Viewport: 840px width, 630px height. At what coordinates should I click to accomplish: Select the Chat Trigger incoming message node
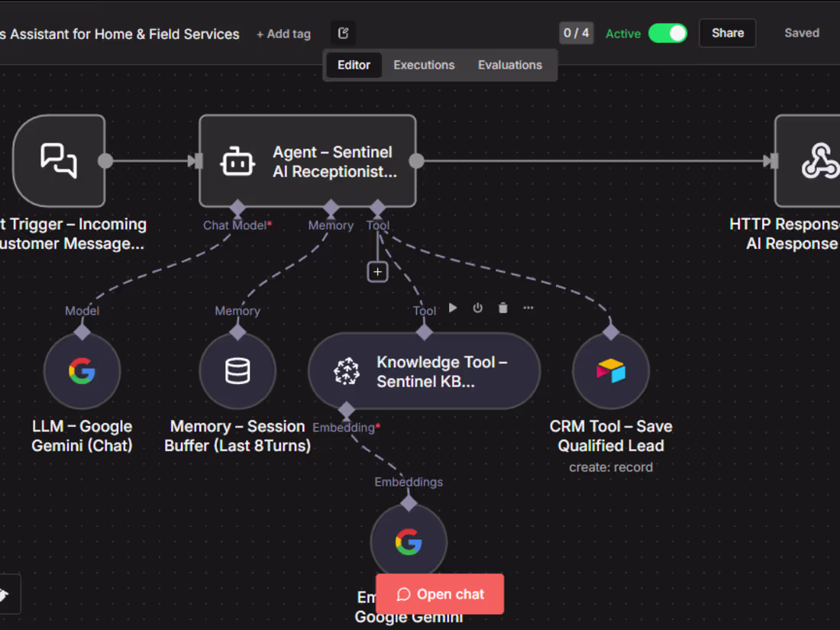tap(59, 160)
